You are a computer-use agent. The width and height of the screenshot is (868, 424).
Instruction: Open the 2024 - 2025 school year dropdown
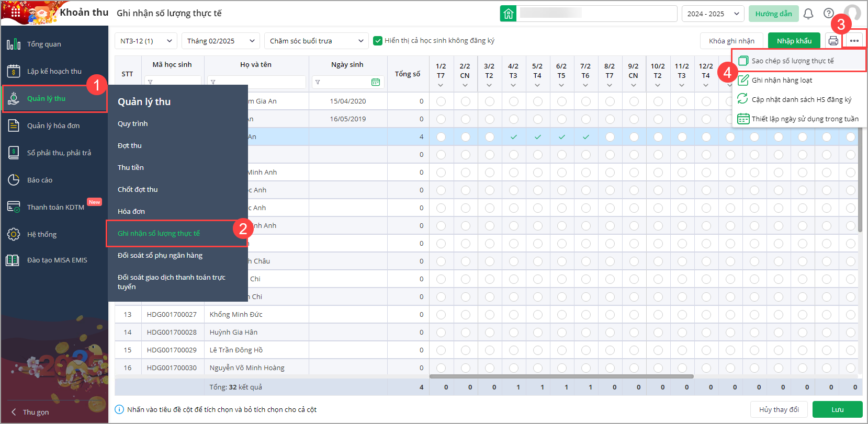click(x=713, y=14)
